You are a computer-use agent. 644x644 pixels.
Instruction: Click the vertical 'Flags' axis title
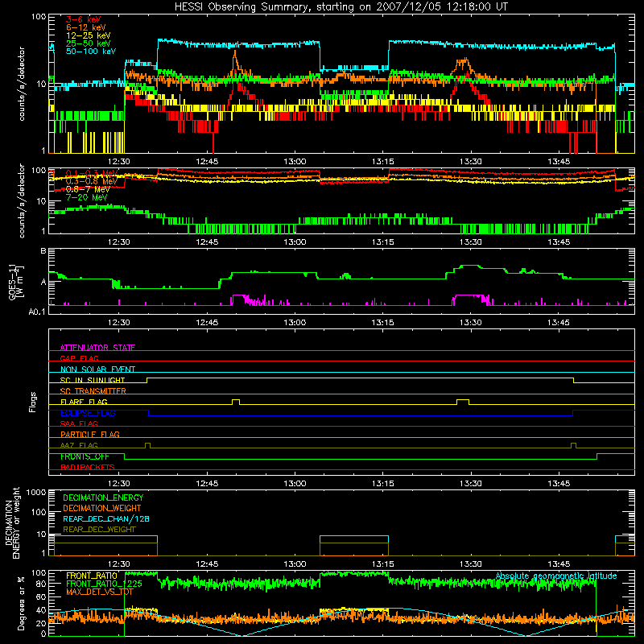[x=32, y=402]
